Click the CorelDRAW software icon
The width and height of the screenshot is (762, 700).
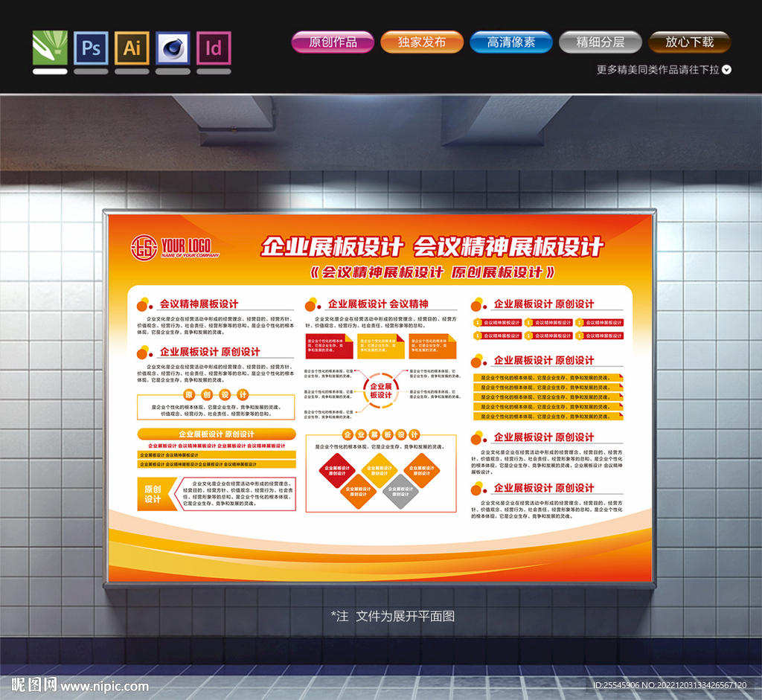click(50, 48)
